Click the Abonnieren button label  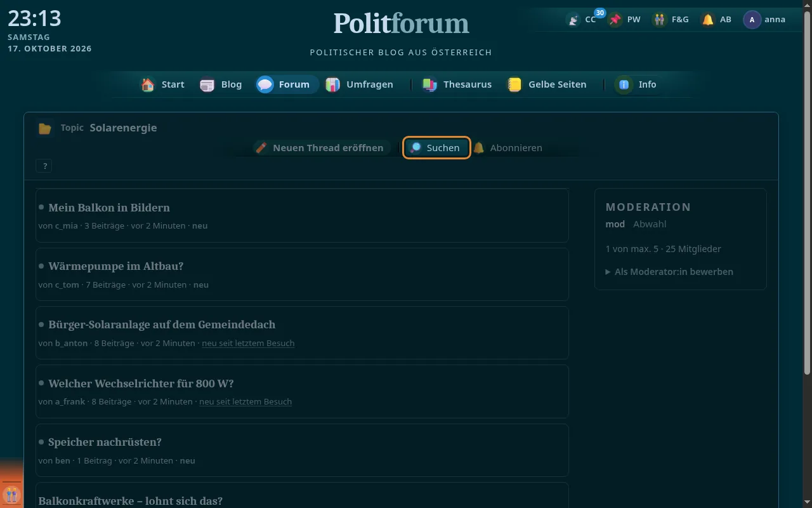tap(516, 148)
